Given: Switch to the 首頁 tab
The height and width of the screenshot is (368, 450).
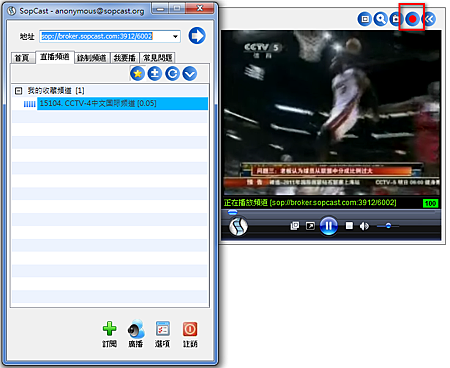Looking at the screenshot, I should [x=22, y=58].
